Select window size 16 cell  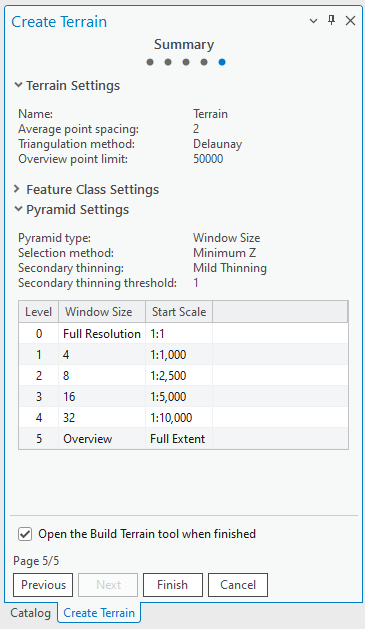tap(102, 397)
